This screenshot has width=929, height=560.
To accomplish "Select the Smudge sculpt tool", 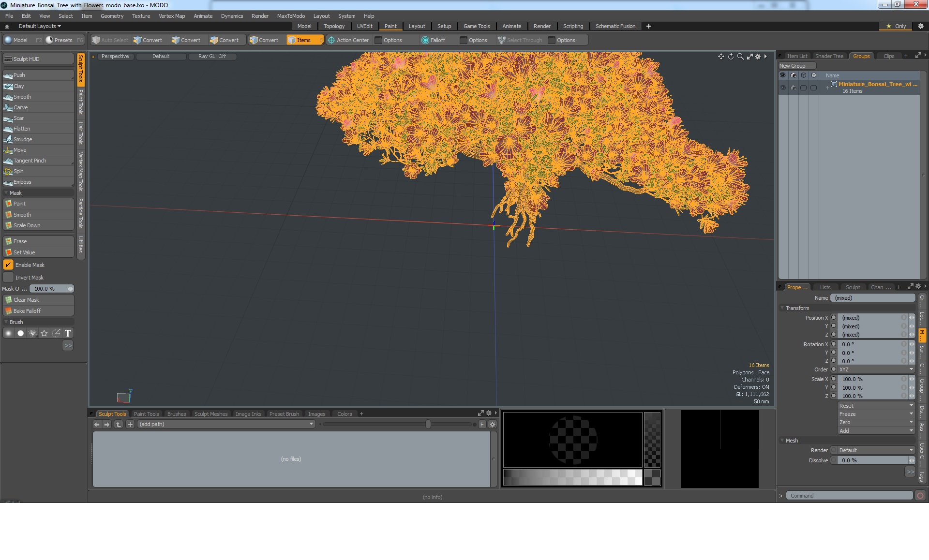I will tap(38, 139).
